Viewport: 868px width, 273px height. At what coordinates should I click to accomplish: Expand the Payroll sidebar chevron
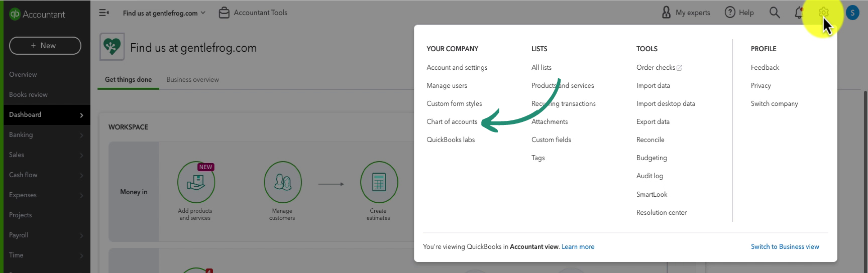click(x=82, y=235)
